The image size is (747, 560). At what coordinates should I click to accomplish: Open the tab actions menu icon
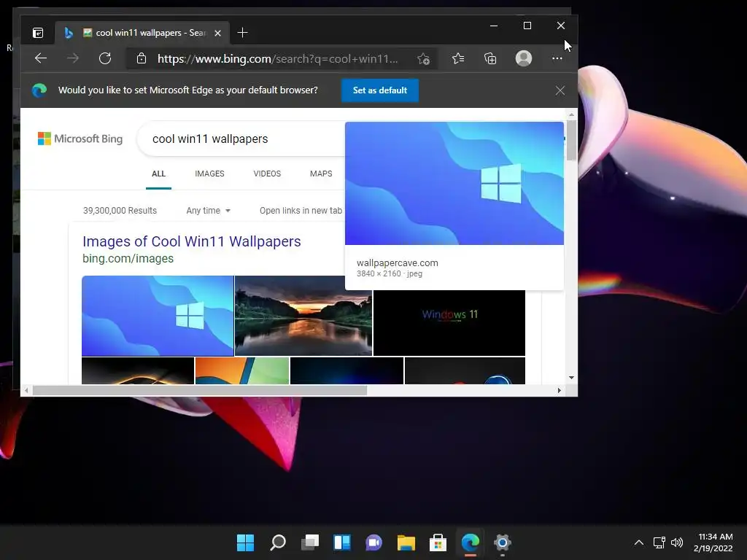click(38, 33)
